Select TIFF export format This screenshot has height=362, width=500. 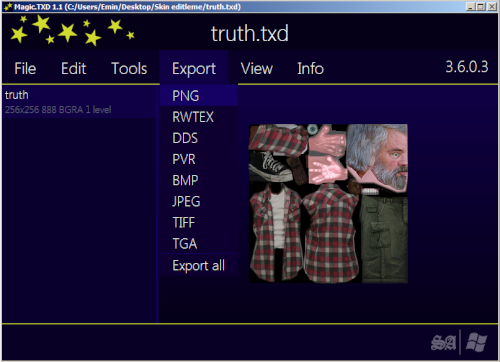tap(199, 222)
